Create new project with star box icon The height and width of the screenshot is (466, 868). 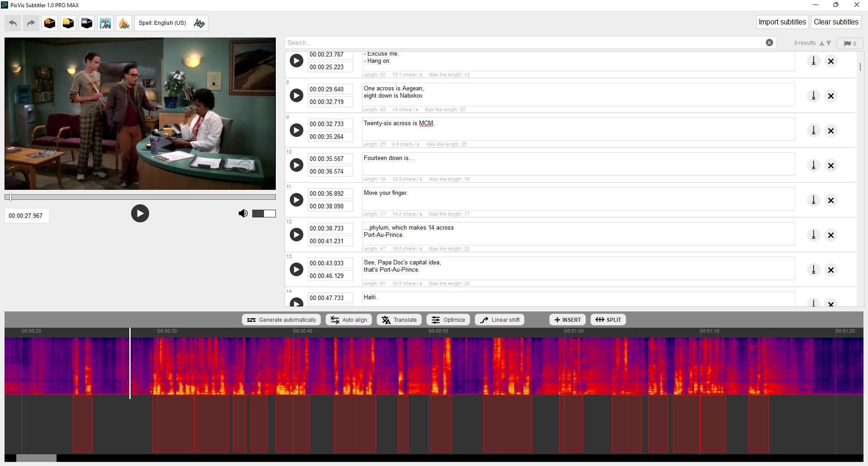coord(50,23)
